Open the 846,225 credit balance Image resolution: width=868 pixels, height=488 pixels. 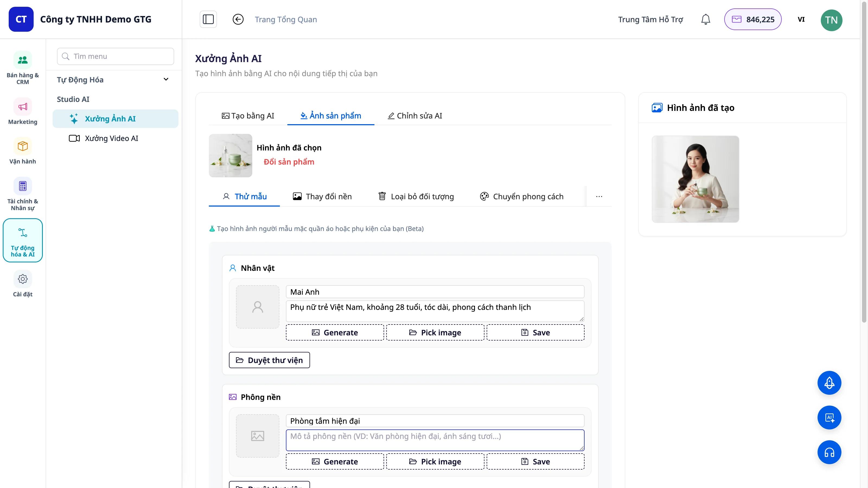(753, 19)
